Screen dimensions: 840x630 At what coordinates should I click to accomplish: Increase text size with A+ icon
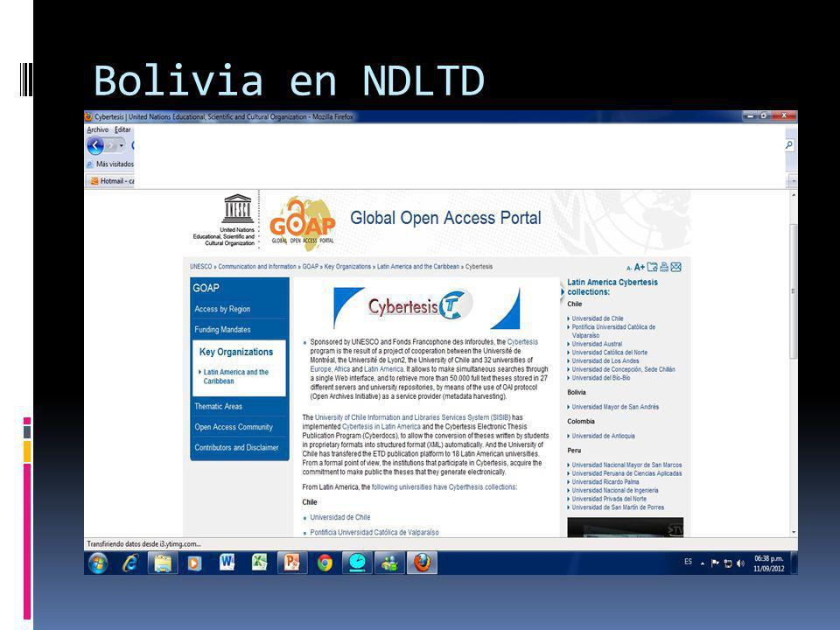click(x=639, y=267)
